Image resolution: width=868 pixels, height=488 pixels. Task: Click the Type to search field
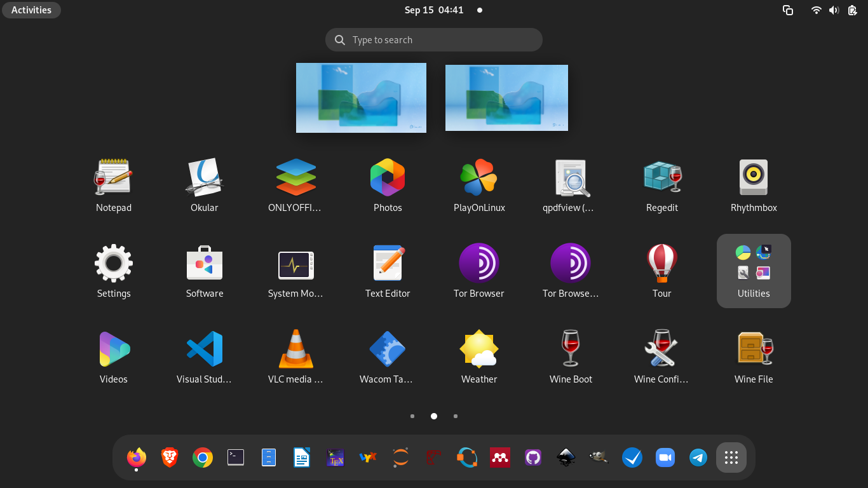coord(434,40)
